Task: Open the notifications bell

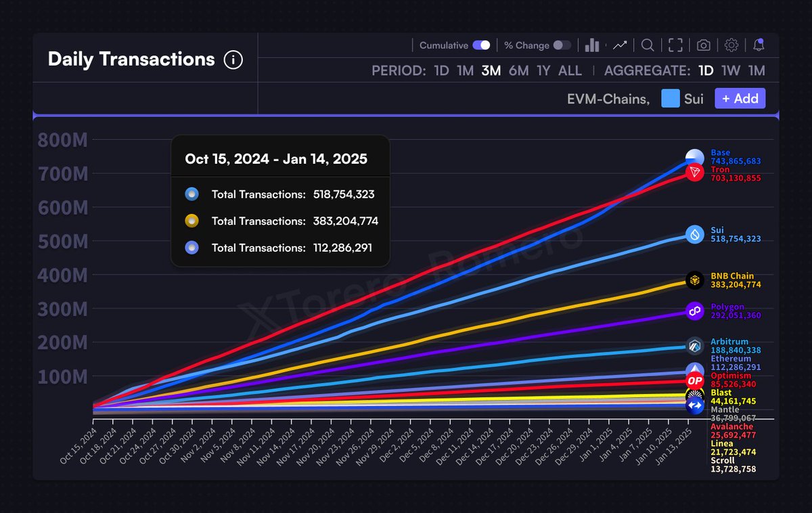Action: pos(758,45)
